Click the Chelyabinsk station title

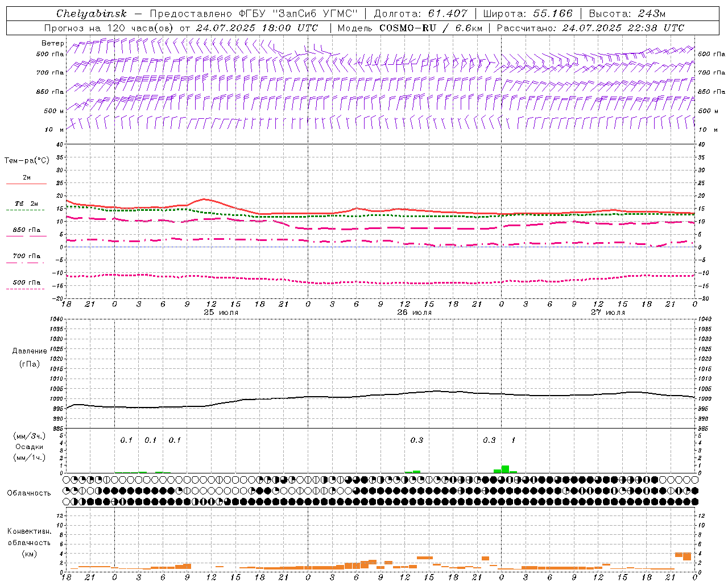coord(91,14)
